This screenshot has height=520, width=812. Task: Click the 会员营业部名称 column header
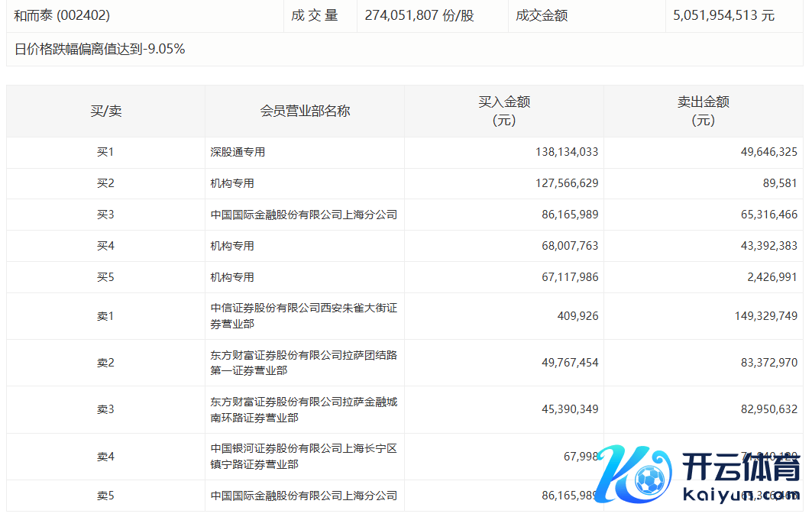(x=305, y=111)
